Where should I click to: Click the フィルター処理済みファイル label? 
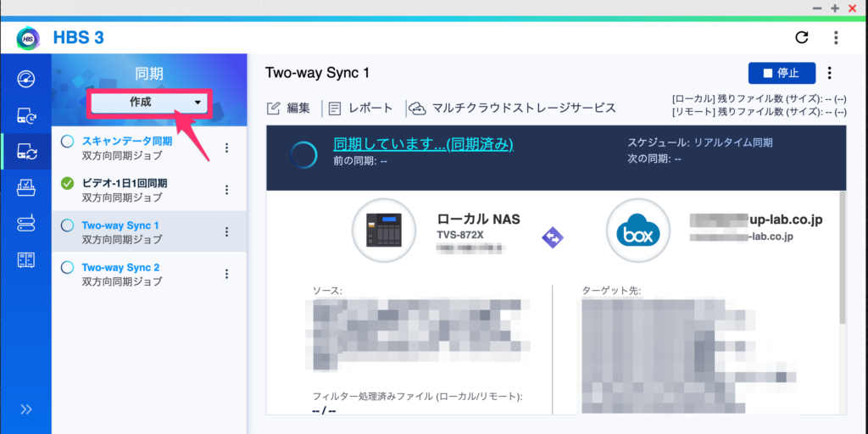418,397
